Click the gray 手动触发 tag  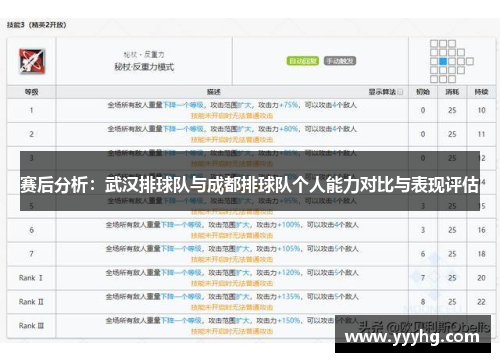[340, 61]
